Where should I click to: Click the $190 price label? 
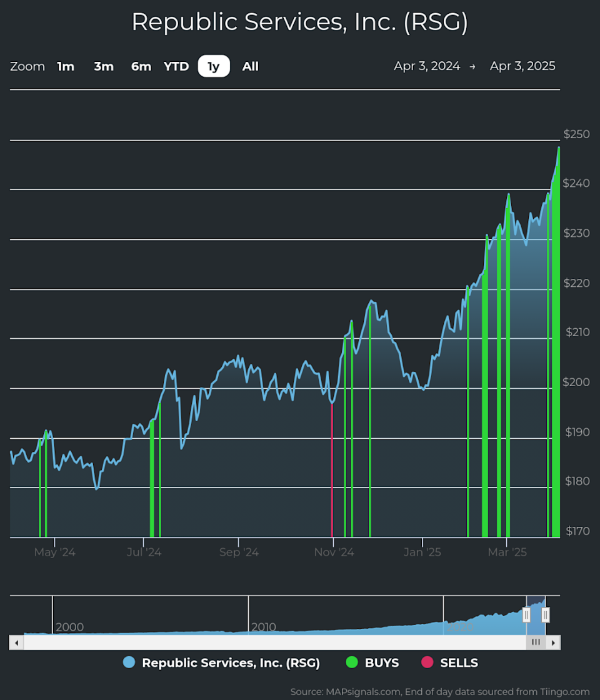click(x=577, y=432)
